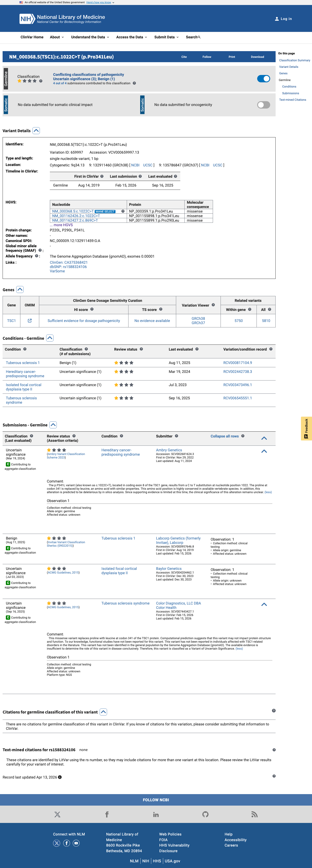The height and width of the screenshot is (868, 312).
Task: Click the Cite button
Action: coord(184,57)
